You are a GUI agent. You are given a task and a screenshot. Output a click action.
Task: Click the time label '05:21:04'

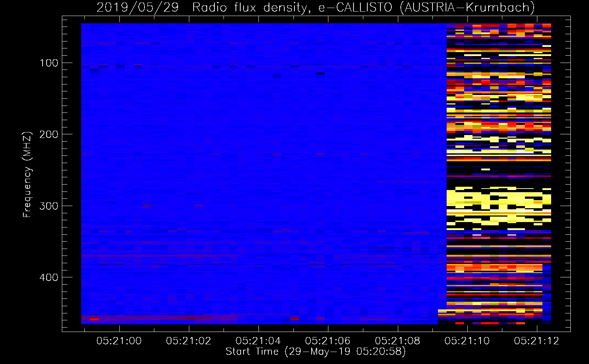(258, 341)
